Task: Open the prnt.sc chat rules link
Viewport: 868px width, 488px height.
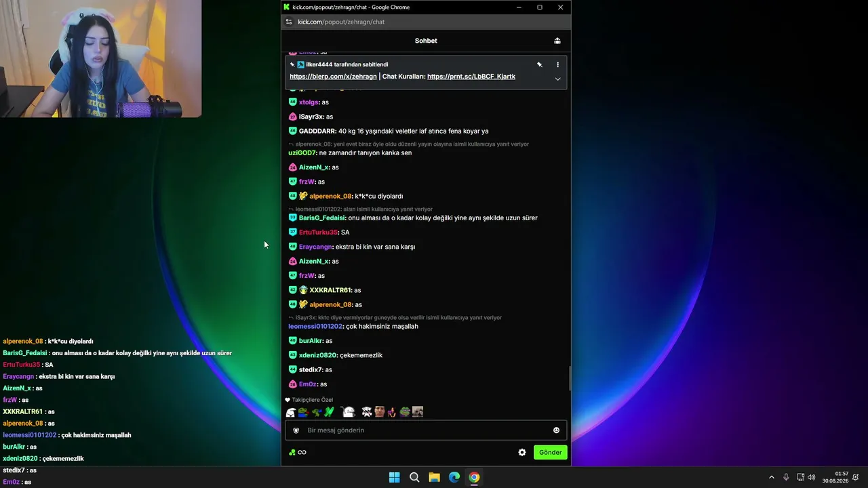Action: [471, 77]
